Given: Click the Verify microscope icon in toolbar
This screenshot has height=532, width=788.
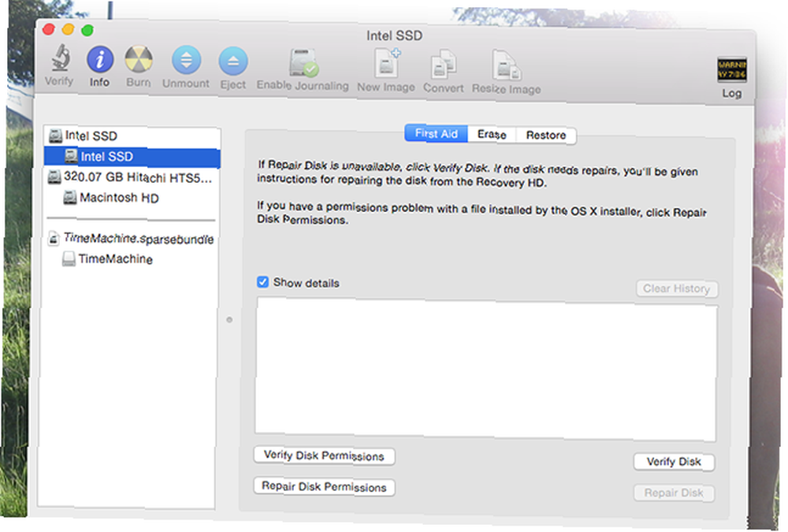Looking at the screenshot, I should point(61,58).
